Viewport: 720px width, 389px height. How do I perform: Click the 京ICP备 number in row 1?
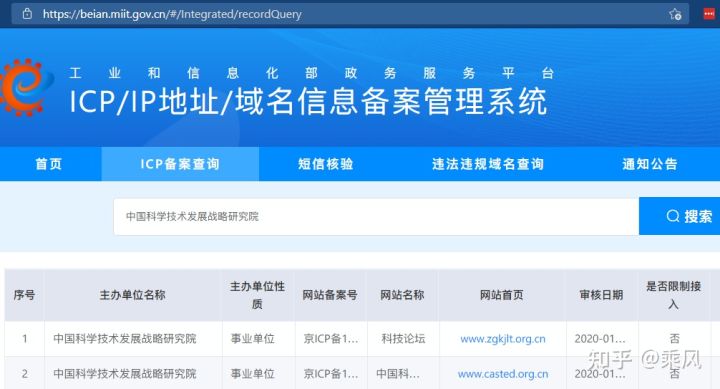(331, 339)
